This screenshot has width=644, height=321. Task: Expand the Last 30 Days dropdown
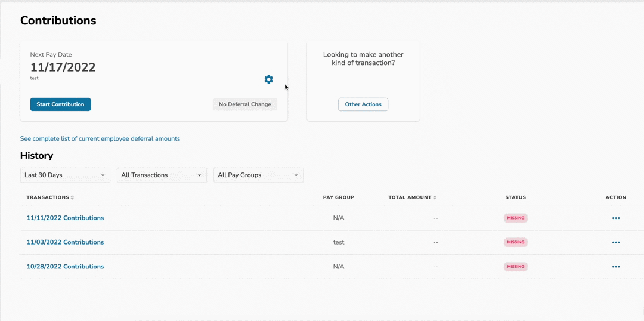[65, 175]
